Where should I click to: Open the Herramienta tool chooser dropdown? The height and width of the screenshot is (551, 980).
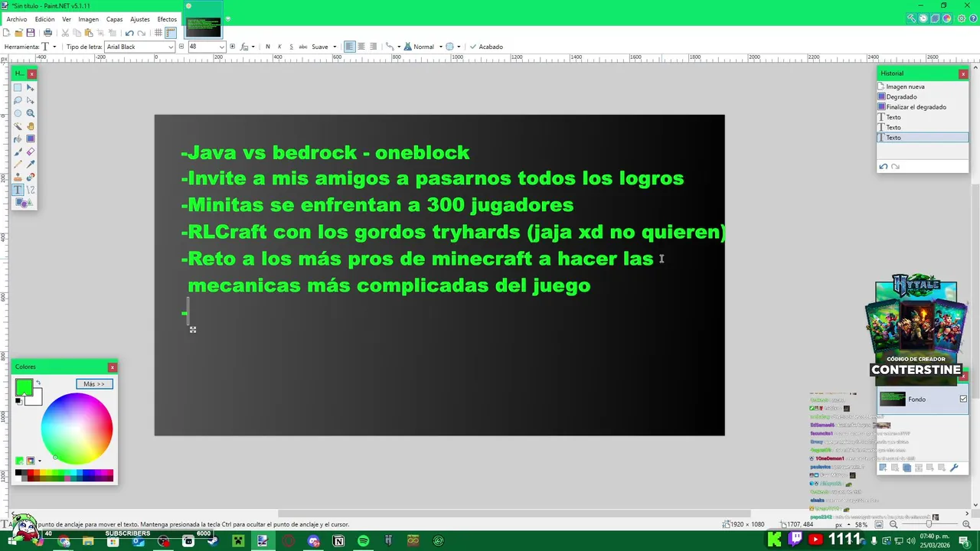pos(49,47)
